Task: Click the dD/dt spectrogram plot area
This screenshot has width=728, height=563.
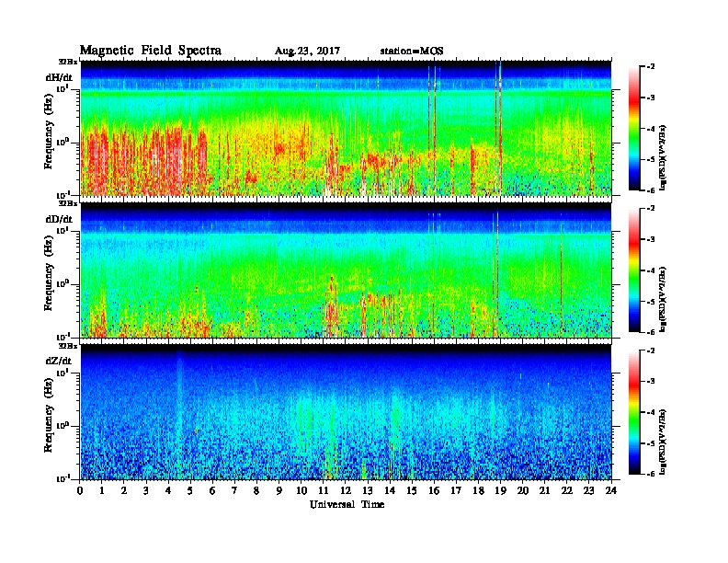Action: pos(347,270)
